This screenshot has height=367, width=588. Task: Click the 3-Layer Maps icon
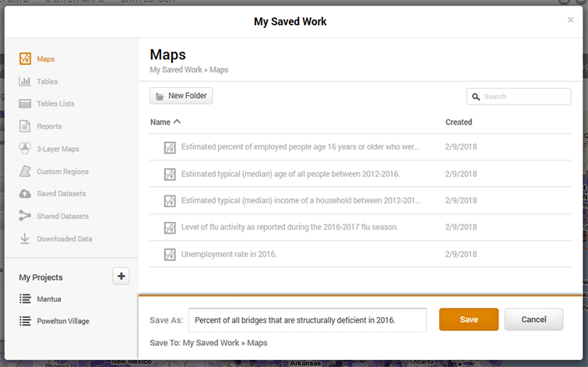point(25,148)
